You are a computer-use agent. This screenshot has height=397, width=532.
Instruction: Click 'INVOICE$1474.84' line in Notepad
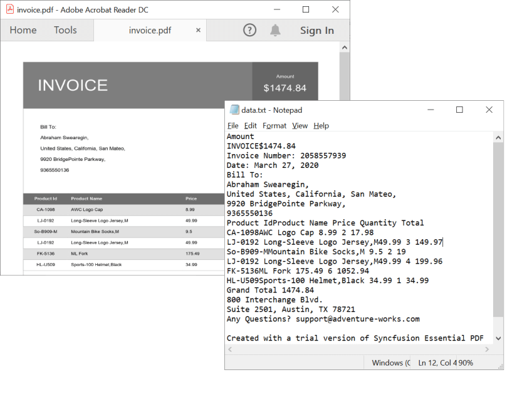[x=261, y=146]
